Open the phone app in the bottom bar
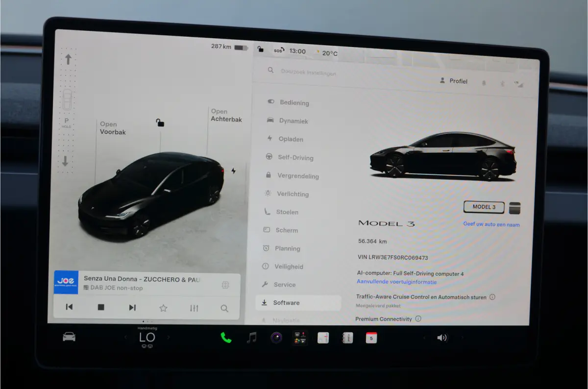 click(x=226, y=338)
